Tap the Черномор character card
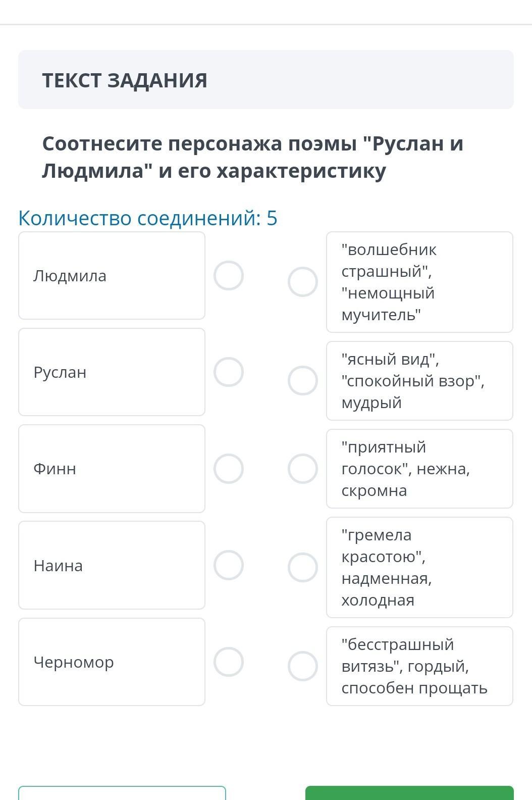 click(x=112, y=662)
